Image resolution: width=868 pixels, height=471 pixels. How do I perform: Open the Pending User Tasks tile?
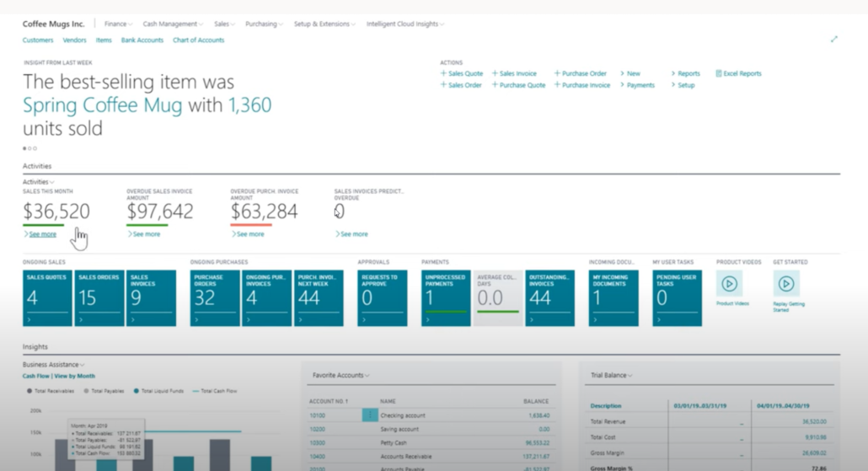click(x=677, y=297)
